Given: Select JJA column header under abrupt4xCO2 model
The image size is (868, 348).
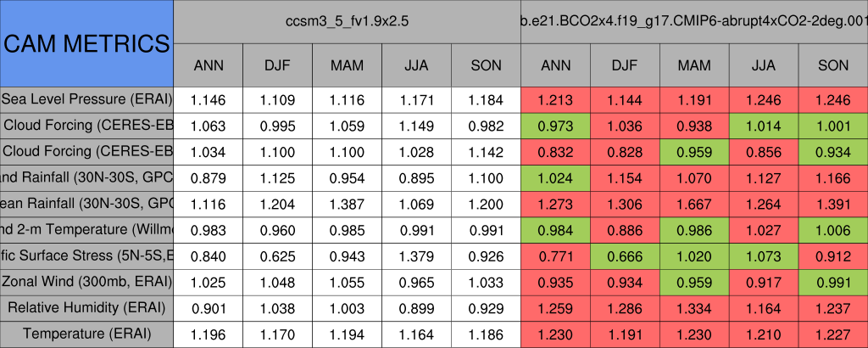Looking at the screenshot, I should 764,65.
